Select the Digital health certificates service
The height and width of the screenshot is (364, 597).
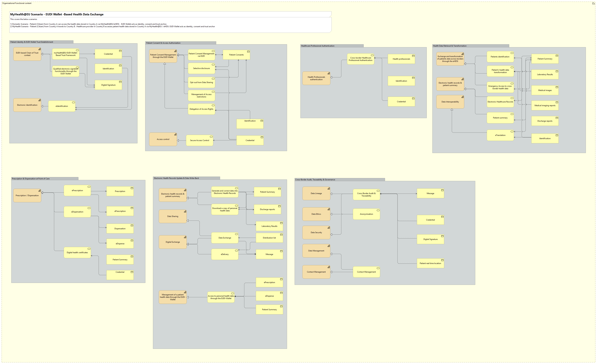pos(77,253)
